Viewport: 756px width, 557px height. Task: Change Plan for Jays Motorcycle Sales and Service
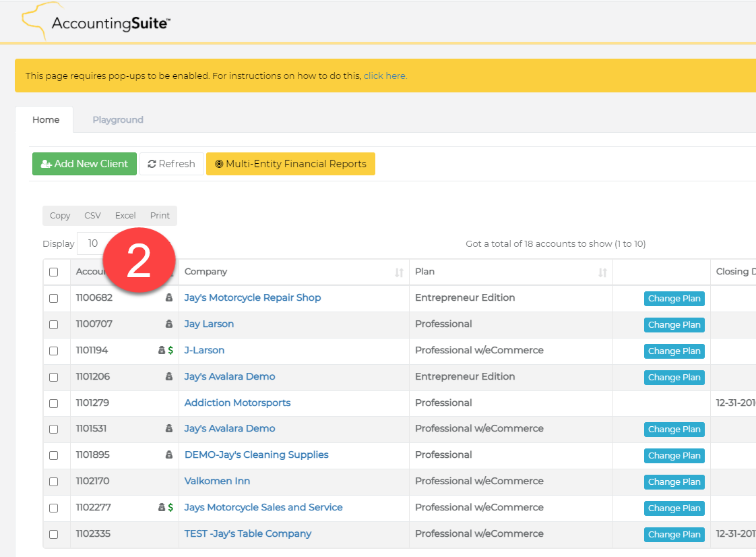[x=674, y=508]
